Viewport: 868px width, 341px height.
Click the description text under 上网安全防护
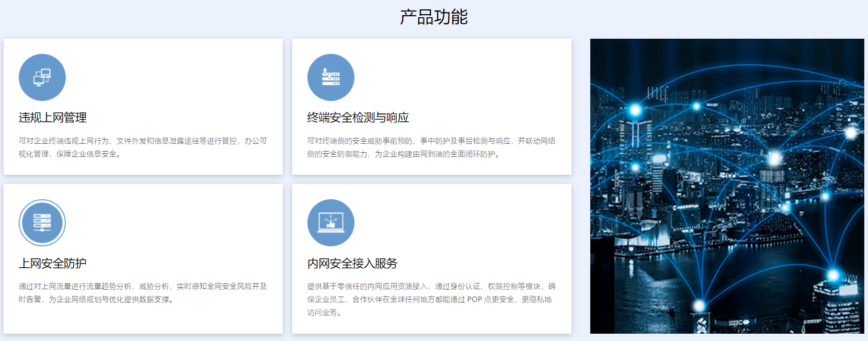pos(142,293)
